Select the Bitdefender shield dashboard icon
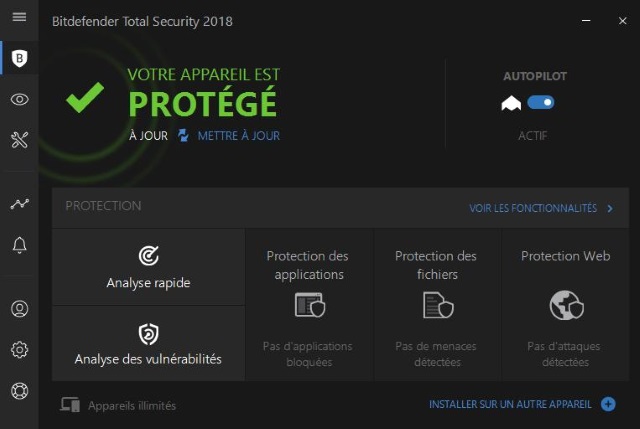The height and width of the screenshot is (429, 640). click(x=19, y=58)
